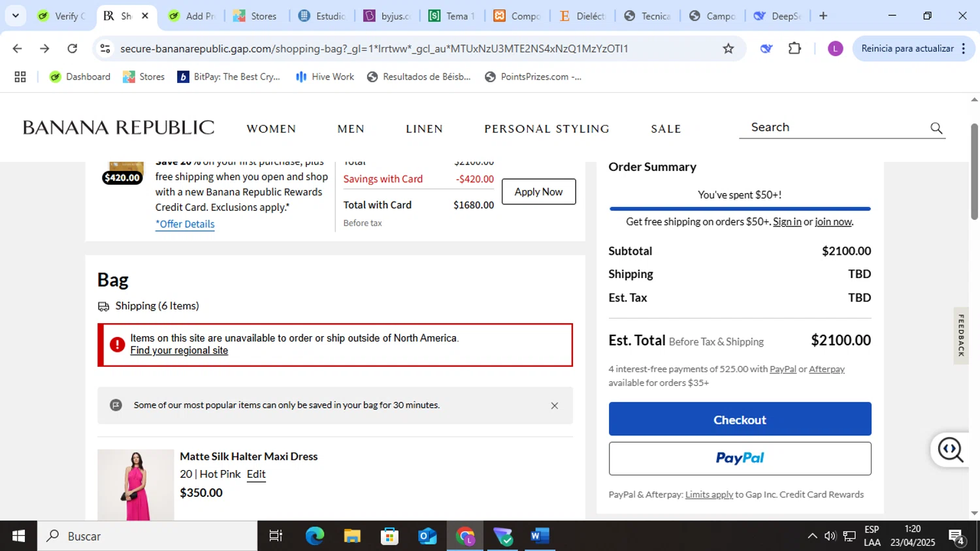This screenshot has width=980, height=551.
Task: Open the Offer Details link
Action: coord(185,224)
